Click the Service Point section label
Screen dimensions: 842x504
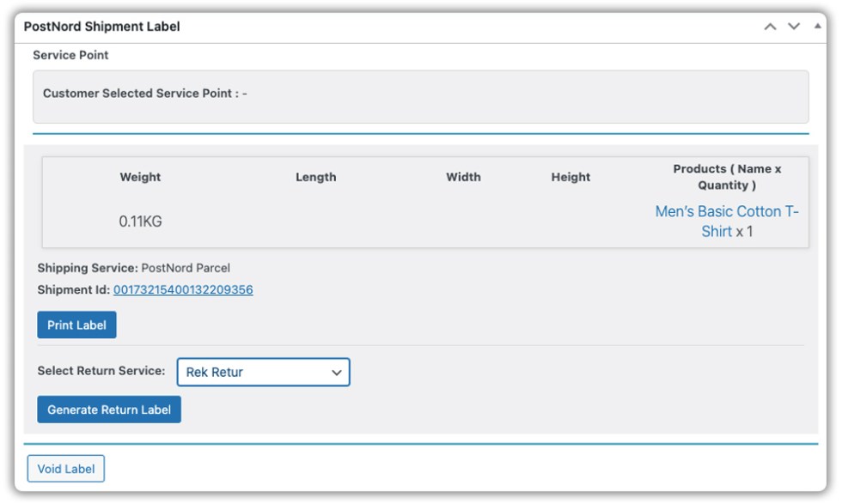[x=70, y=55]
